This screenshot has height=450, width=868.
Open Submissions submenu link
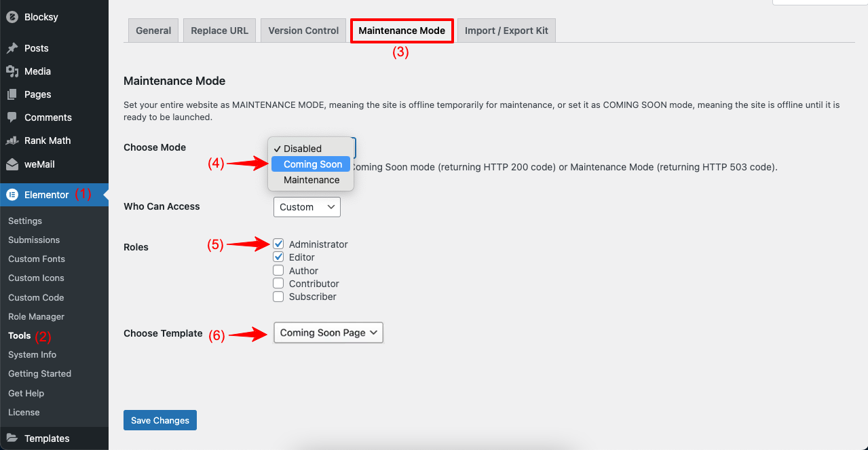point(34,240)
